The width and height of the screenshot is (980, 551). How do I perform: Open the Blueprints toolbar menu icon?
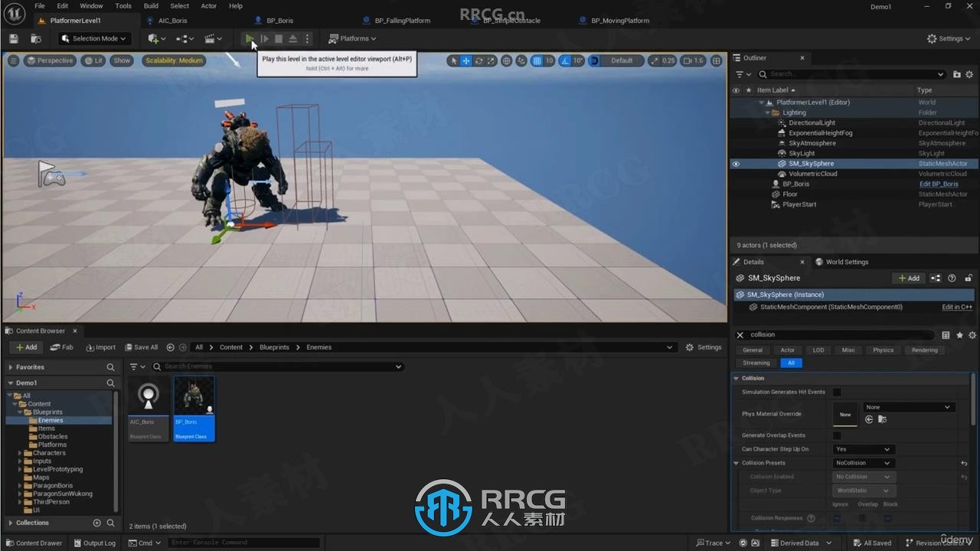pos(185,38)
